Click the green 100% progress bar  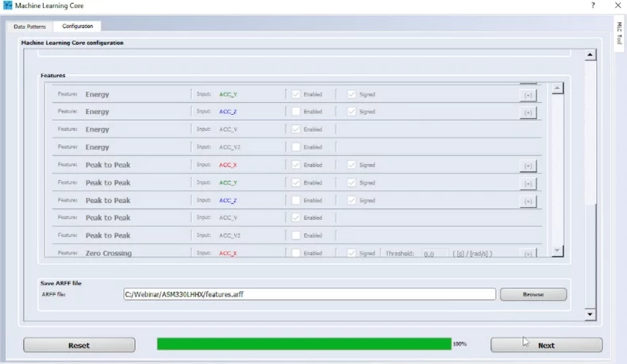click(304, 343)
